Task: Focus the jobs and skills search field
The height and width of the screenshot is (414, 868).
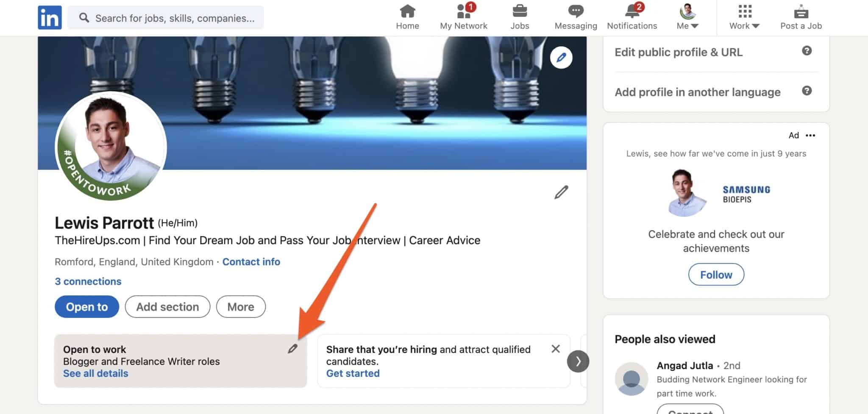Action: pos(165,18)
